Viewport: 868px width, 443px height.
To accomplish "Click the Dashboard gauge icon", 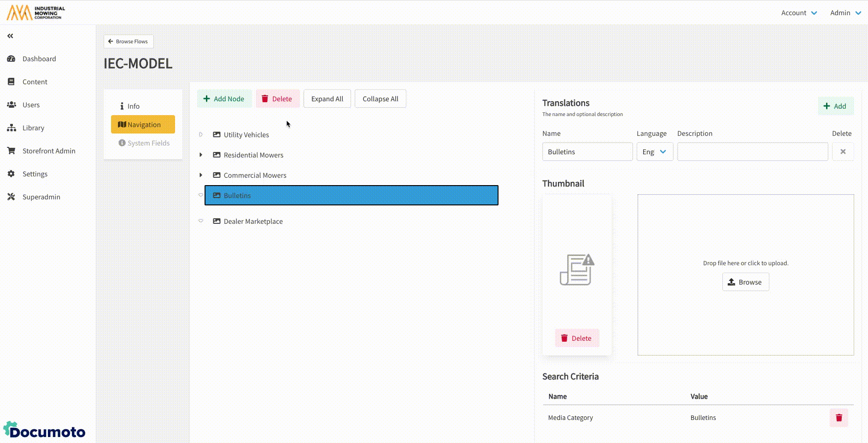I will click(x=12, y=59).
